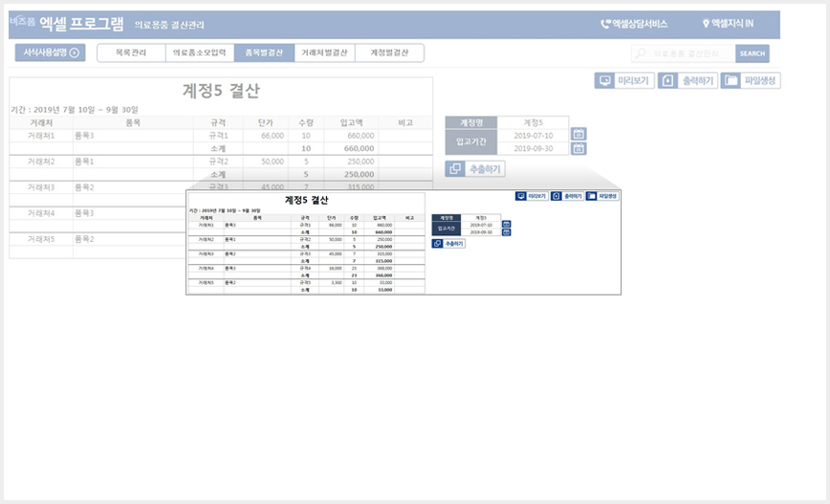This screenshot has width=830, height=504.
Task: Click the 추출하기 extract button
Action: [475, 169]
